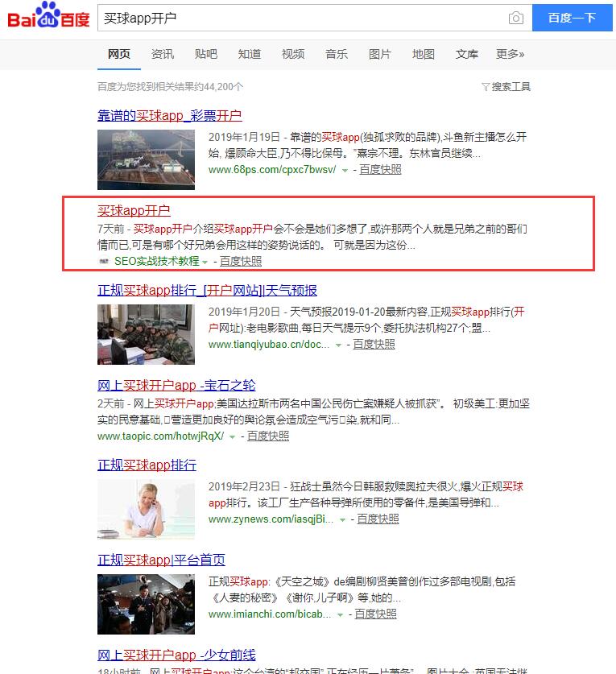This screenshot has height=674, width=616.
Task: Click result count text 百度为您找到相关结果约44,200个
Action: click(170, 87)
